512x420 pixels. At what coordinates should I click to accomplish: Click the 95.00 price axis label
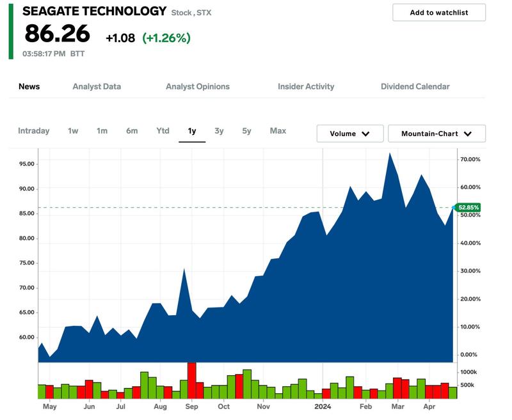click(x=27, y=164)
